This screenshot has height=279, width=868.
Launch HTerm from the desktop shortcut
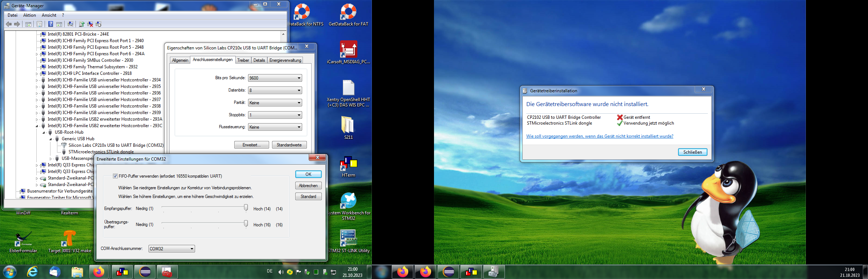coord(348,166)
